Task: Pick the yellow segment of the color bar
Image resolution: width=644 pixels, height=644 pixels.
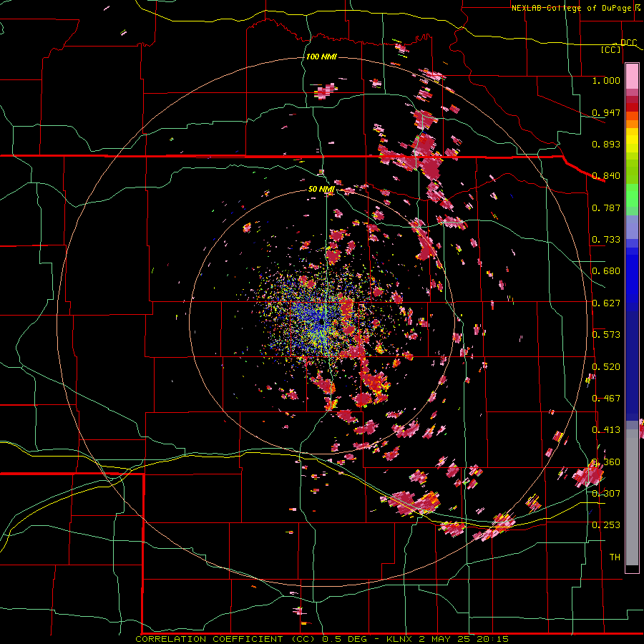Action: tap(632, 144)
